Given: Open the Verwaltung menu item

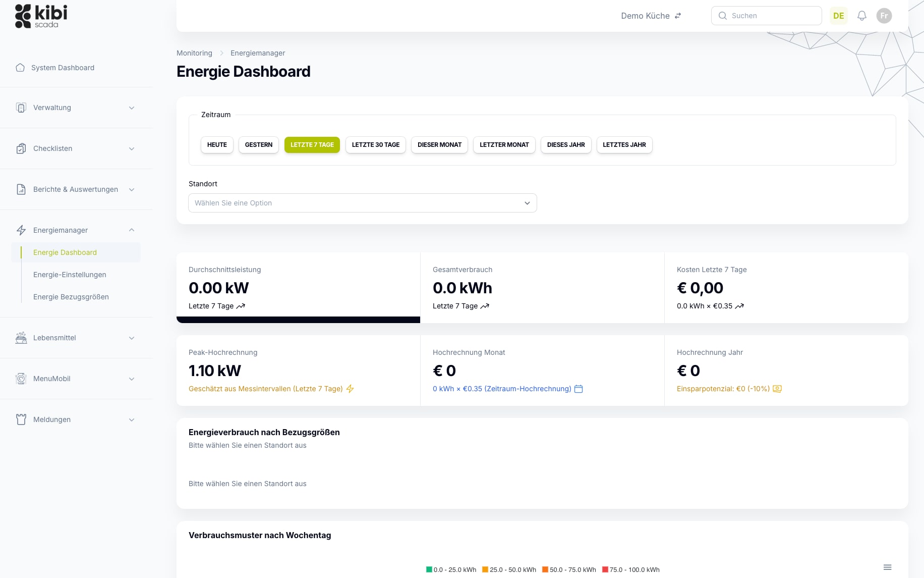Looking at the screenshot, I should click(76, 108).
